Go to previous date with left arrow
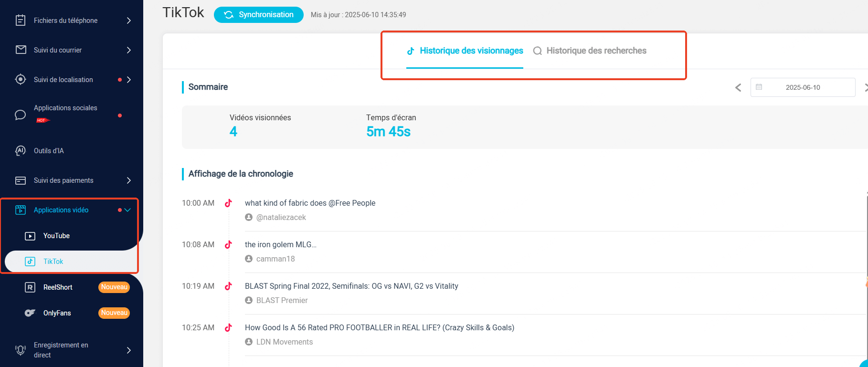This screenshot has height=367, width=868. pyautogui.click(x=738, y=87)
